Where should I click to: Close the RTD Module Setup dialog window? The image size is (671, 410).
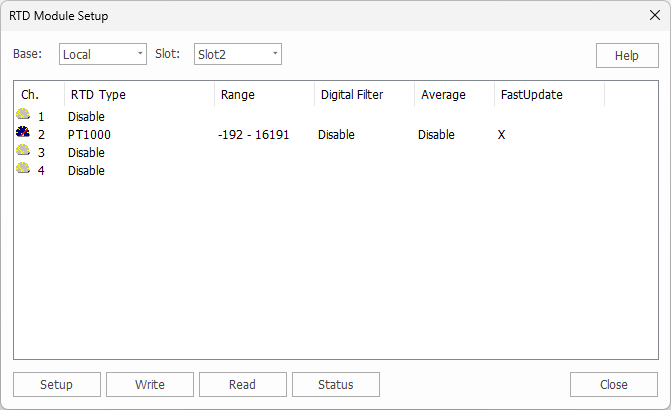click(x=654, y=15)
